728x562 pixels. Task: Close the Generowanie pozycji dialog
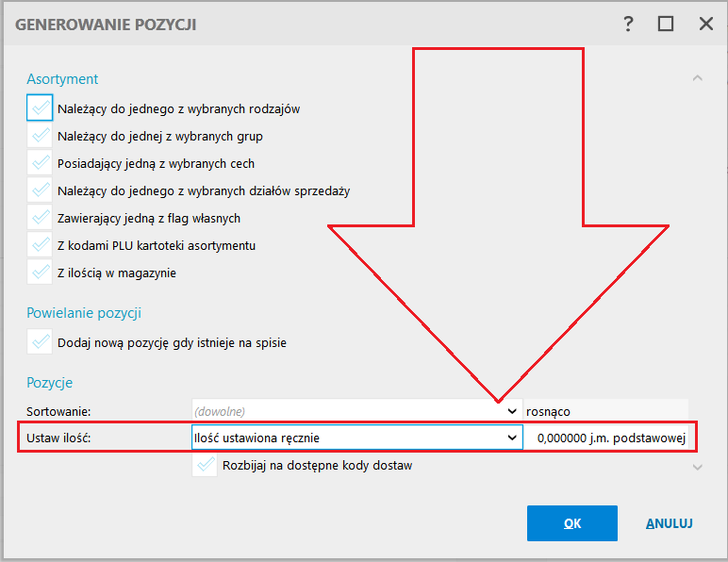pyautogui.click(x=705, y=25)
